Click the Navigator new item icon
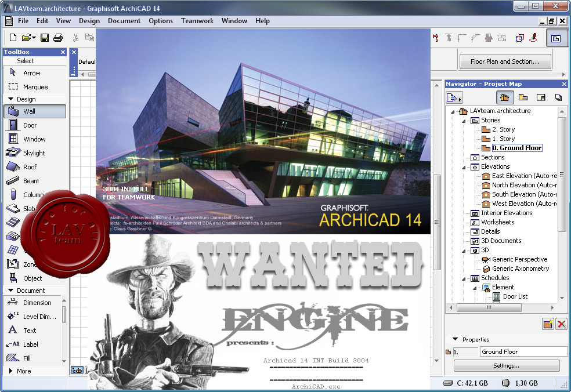Viewport: 571px width, 392px height. click(x=548, y=324)
